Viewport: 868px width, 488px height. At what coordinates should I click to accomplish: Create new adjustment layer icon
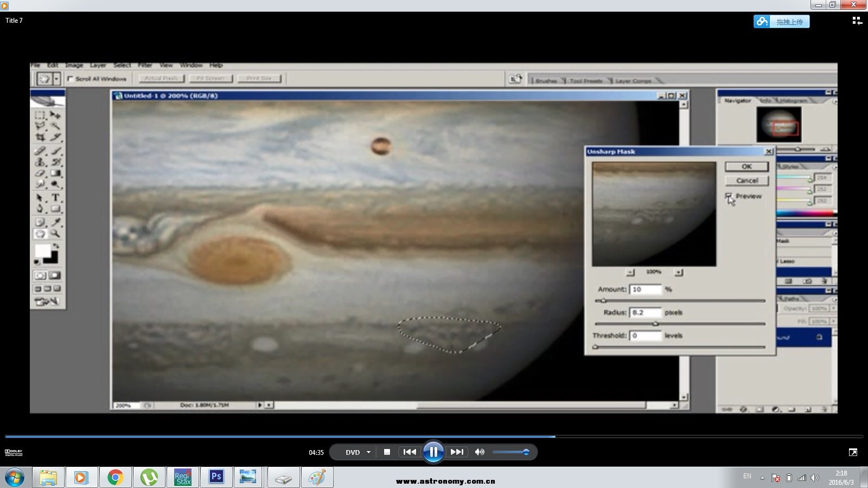coord(776,409)
